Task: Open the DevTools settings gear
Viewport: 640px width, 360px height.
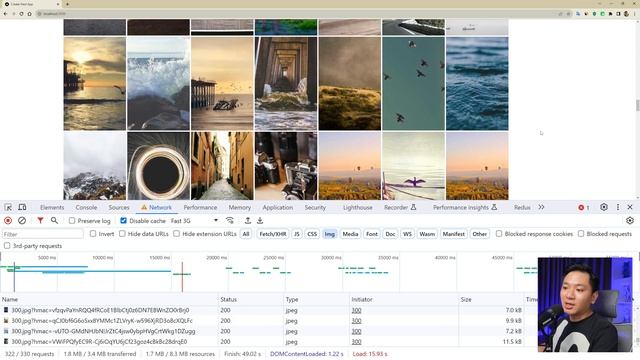Action: (x=604, y=207)
